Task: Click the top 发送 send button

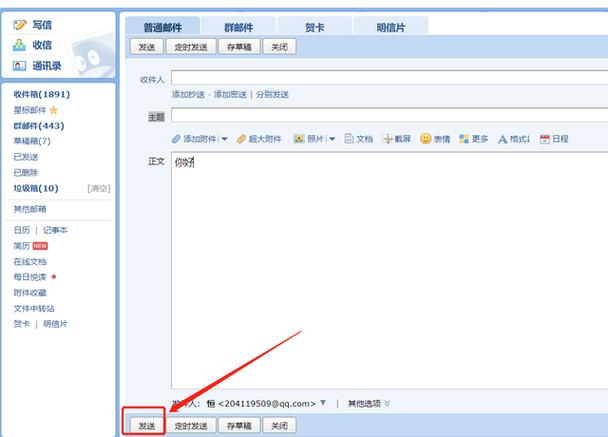Action: tap(147, 47)
